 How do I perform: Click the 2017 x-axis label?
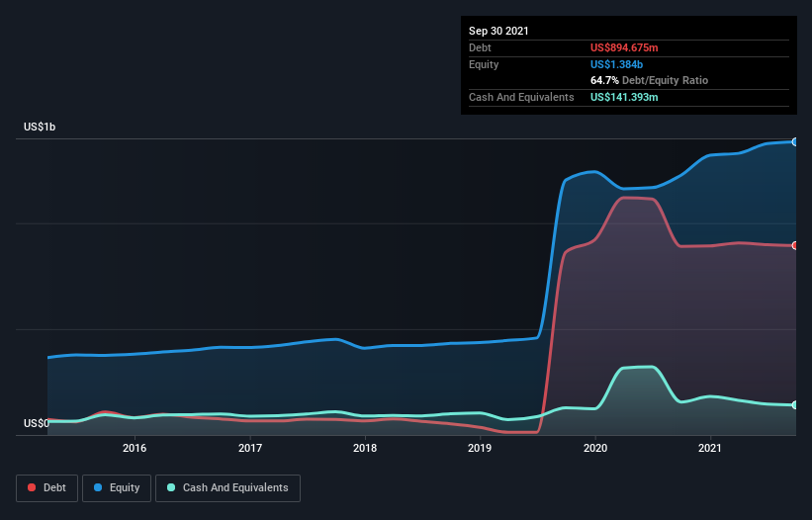coord(250,448)
